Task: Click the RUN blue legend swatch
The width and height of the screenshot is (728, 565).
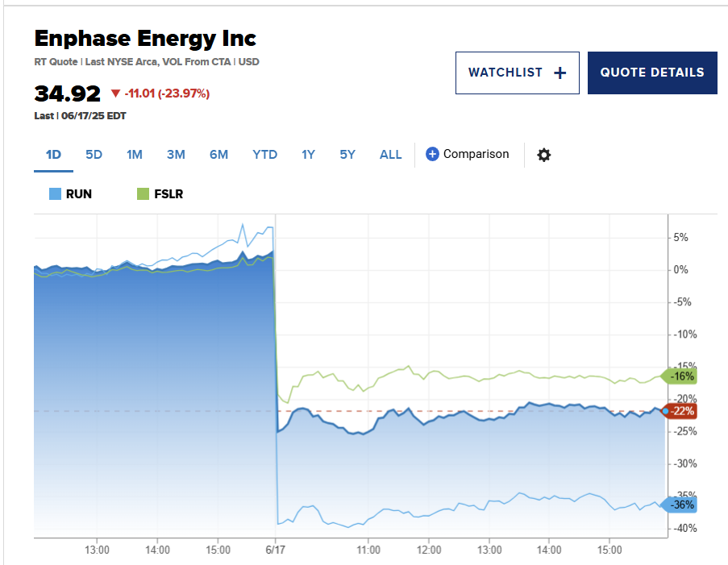Action: point(56,194)
